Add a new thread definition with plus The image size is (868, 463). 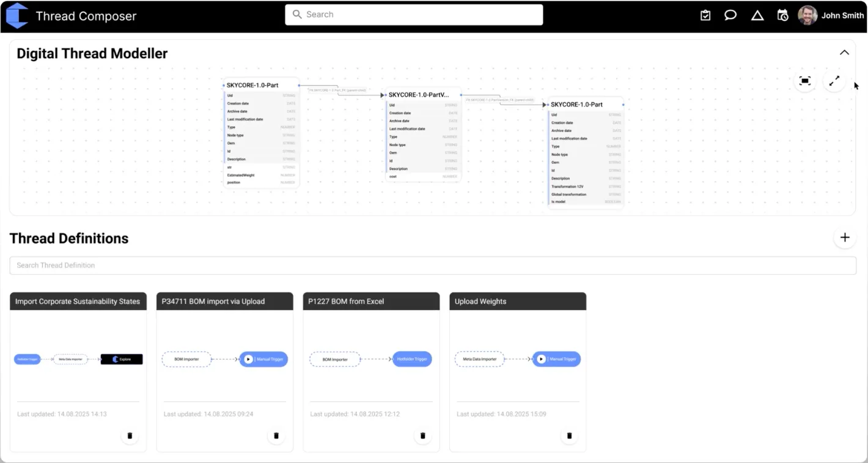click(x=845, y=237)
